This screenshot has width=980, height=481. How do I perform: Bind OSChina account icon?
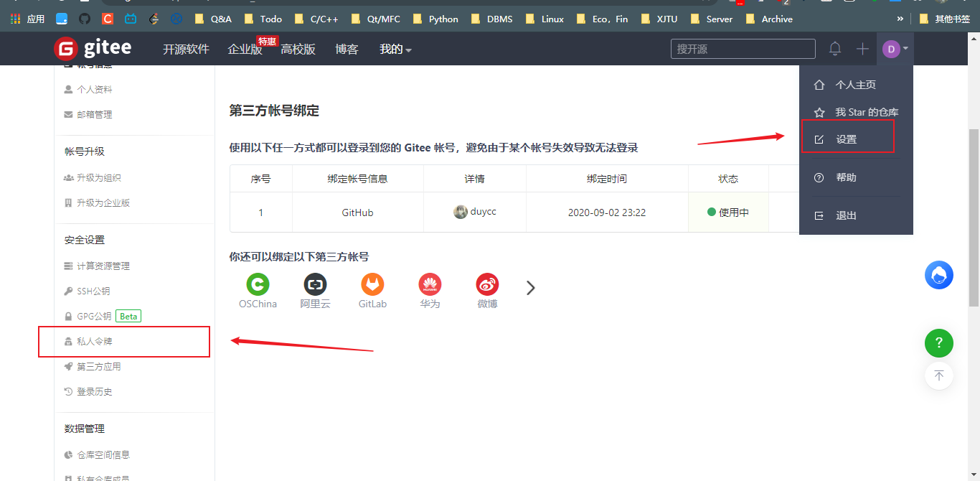(258, 284)
